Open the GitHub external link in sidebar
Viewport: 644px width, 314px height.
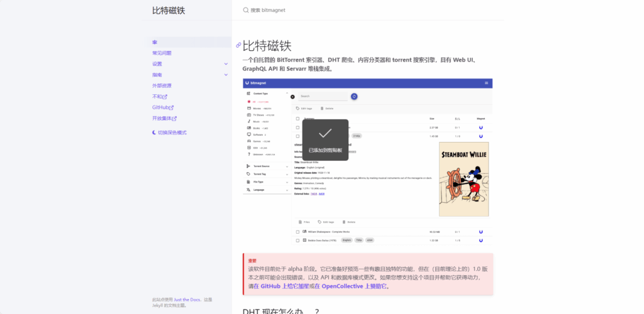click(x=163, y=107)
